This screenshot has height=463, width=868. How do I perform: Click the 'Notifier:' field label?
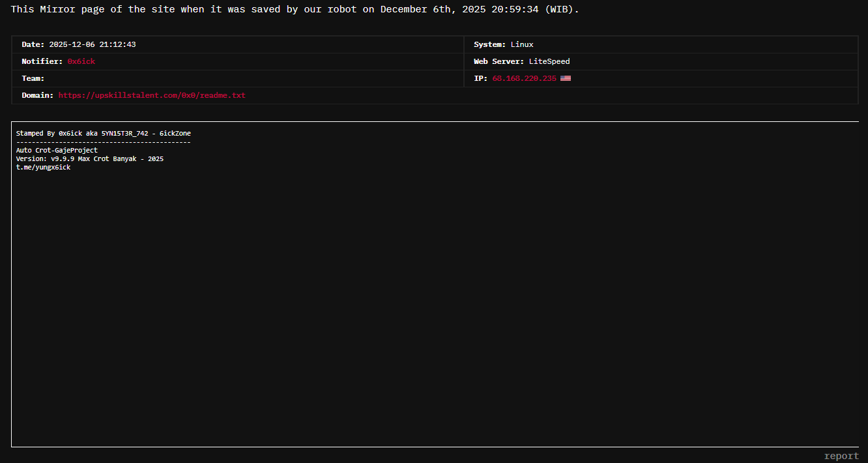click(42, 61)
